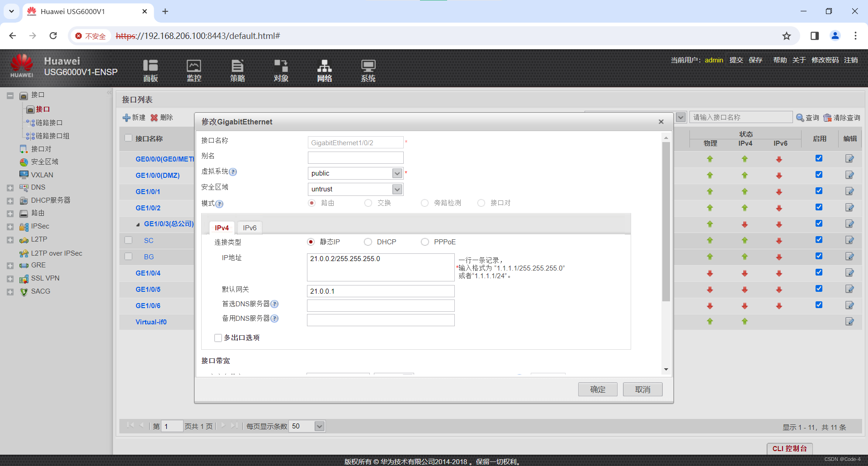Open 链路接口 in the sidebar
This screenshot has height=466, width=868.
pos(49,123)
